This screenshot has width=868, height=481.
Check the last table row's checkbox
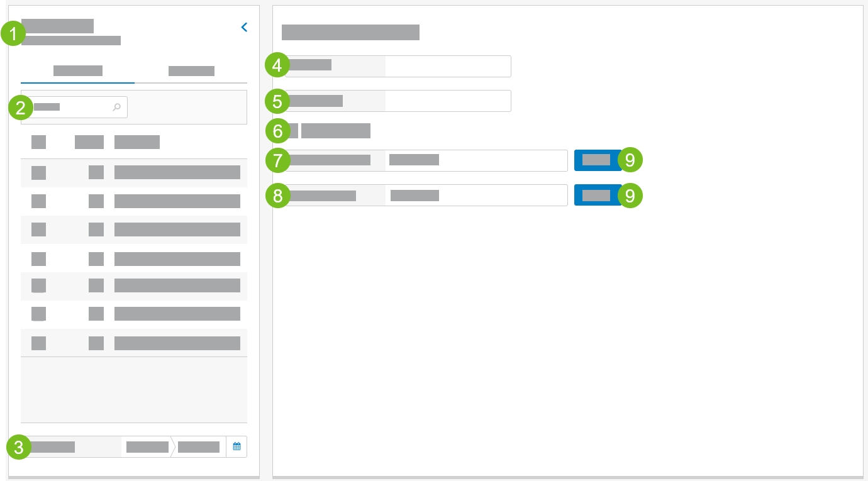coord(38,343)
